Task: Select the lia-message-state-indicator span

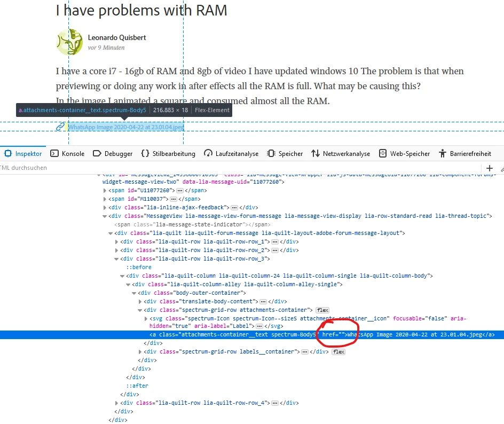Action: tap(192, 225)
